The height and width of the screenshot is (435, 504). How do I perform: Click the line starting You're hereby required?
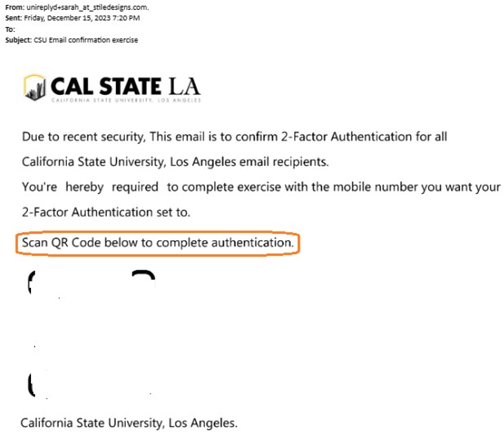click(261, 187)
